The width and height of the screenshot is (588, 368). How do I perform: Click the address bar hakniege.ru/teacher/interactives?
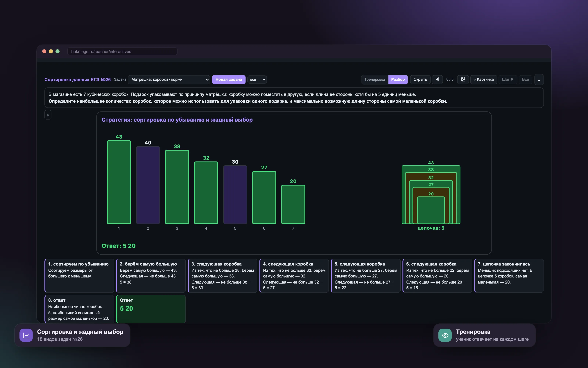point(122,51)
